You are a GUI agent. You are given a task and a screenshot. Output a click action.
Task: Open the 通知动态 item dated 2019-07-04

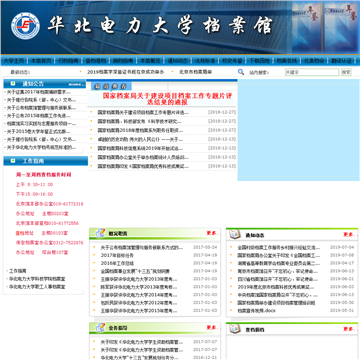[279, 248]
